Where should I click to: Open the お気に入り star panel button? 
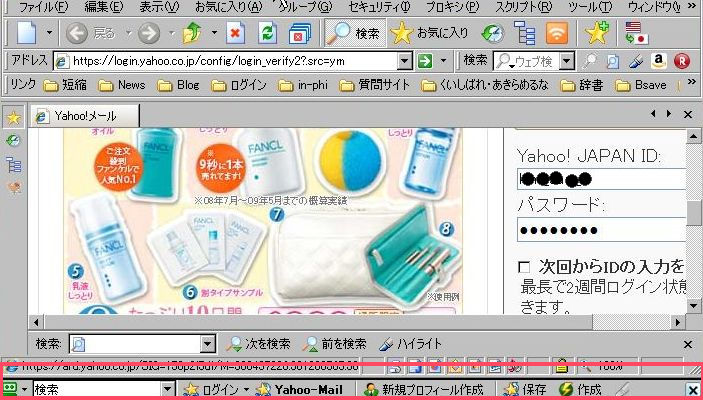pos(429,33)
